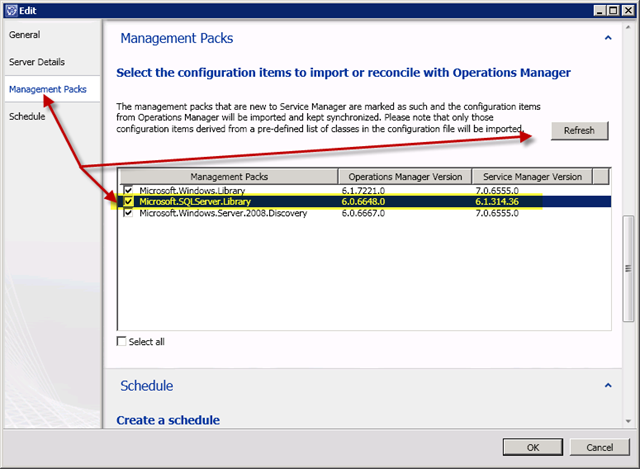Image resolution: width=640 pixels, height=469 pixels.
Task: Collapse the Schedule section chevron
Action: [607, 385]
